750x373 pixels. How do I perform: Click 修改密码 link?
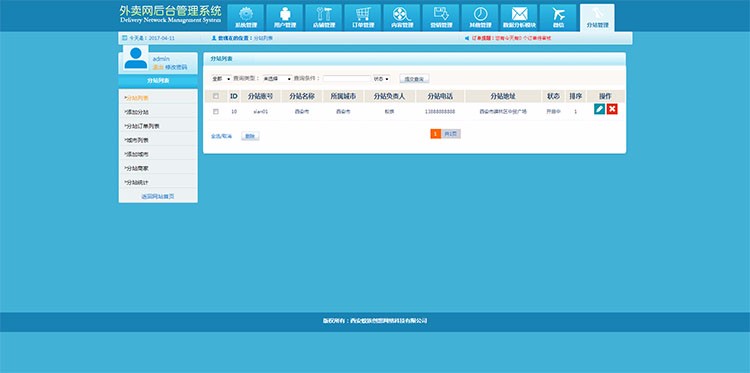176,67
